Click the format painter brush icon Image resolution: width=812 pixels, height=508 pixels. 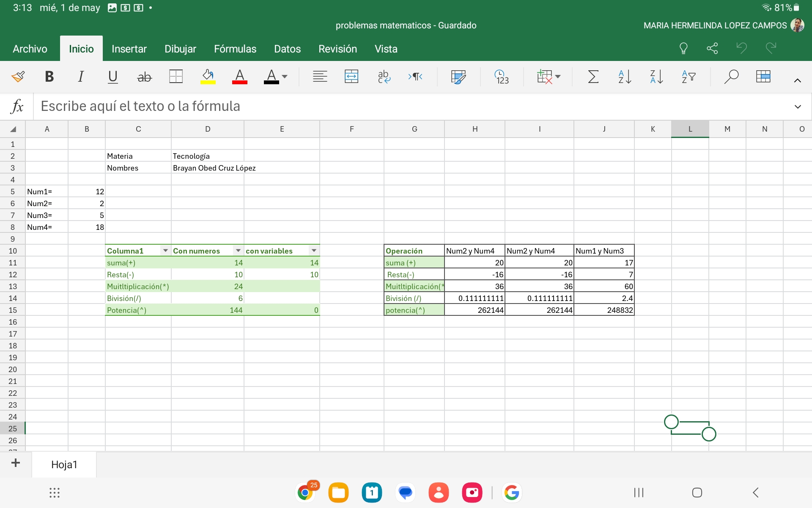click(18, 77)
